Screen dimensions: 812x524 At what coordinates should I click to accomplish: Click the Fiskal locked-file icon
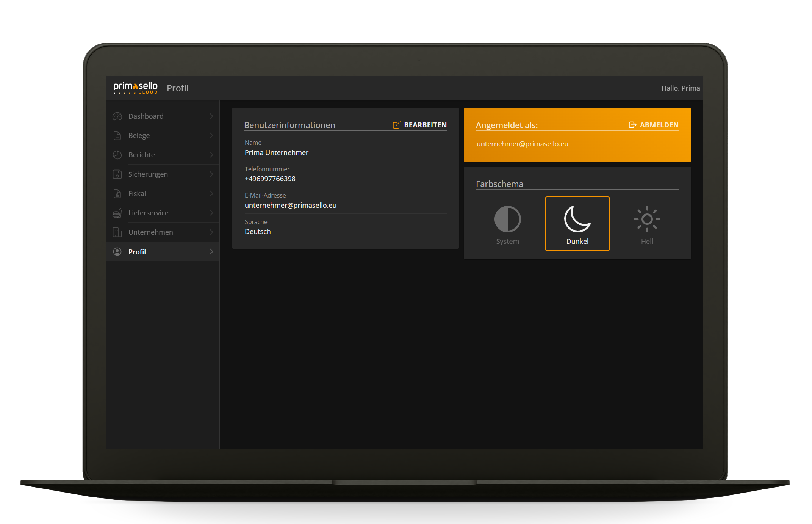pyautogui.click(x=117, y=194)
